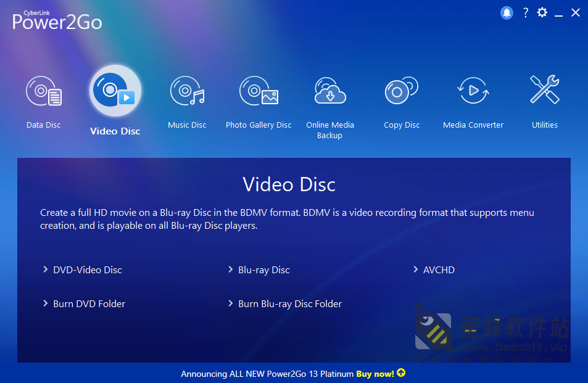
Task: Open help via the question mark icon
Action: pyautogui.click(x=526, y=13)
